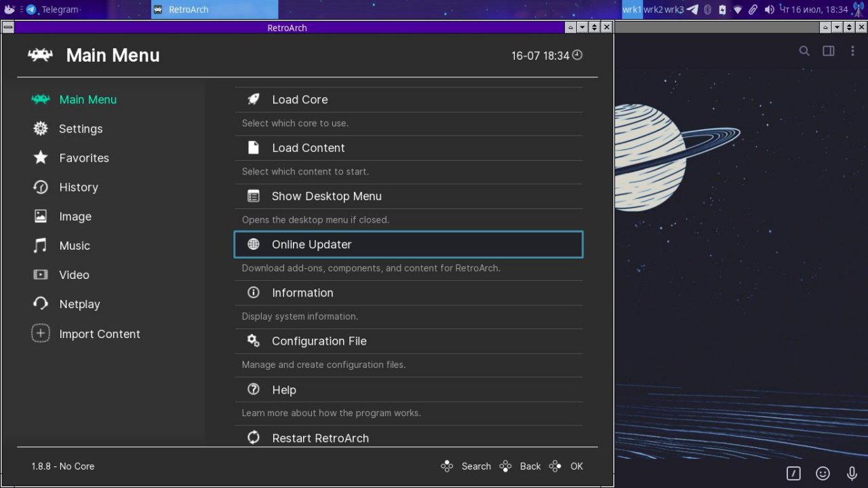868x488 pixels.
Task: Click the rocket icon for Load Core
Action: (x=254, y=99)
